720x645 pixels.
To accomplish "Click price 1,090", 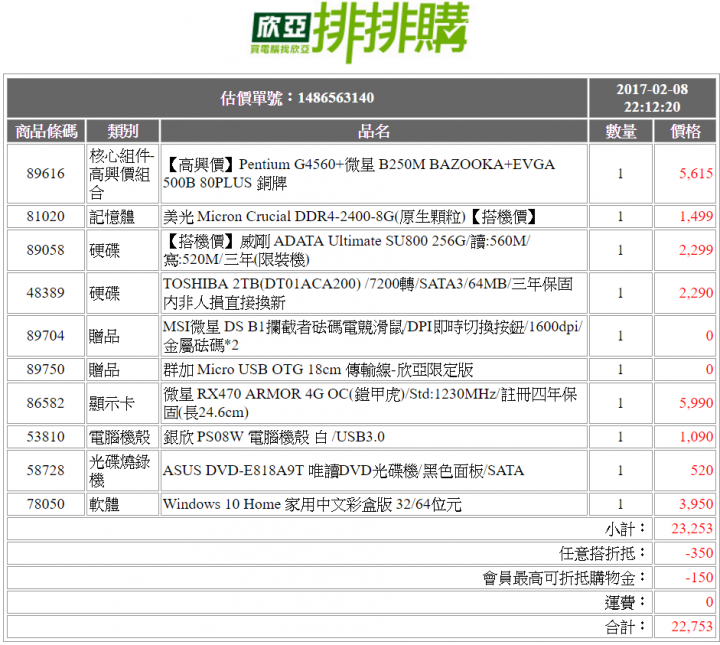I will (x=696, y=437).
